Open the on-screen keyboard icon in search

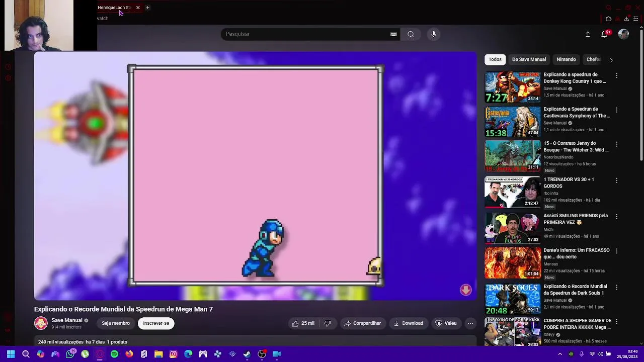click(x=393, y=34)
